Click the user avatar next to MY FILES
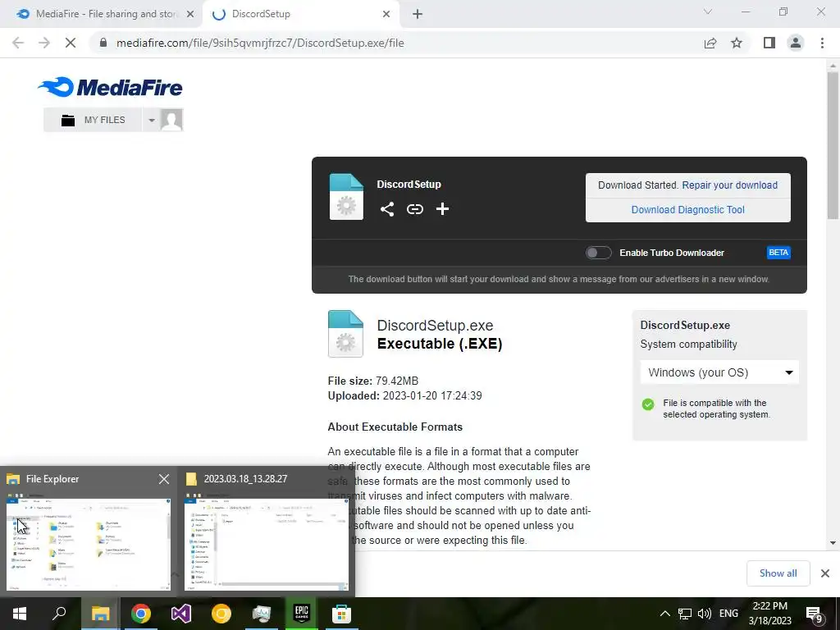Screen dimensions: 840x630 [x=171, y=120]
